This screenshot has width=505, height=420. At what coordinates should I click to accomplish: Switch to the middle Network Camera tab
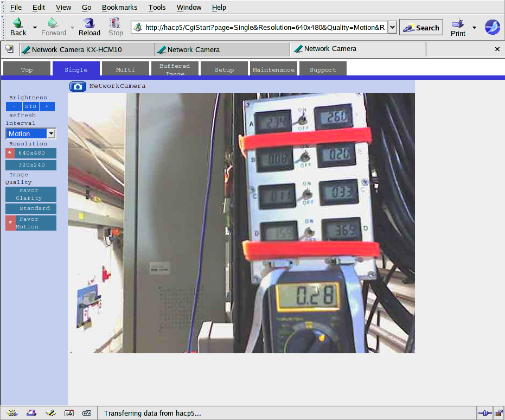(x=222, y=49)
